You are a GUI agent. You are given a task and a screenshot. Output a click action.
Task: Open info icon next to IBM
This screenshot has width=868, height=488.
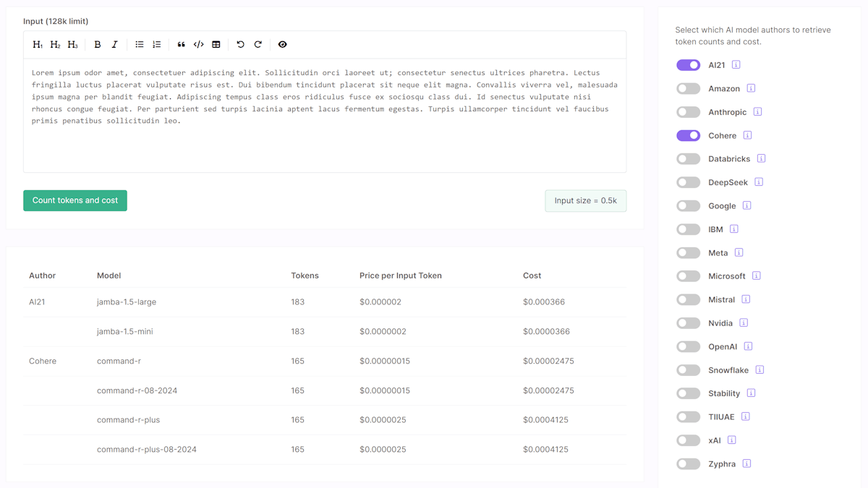tap(733, 229)
